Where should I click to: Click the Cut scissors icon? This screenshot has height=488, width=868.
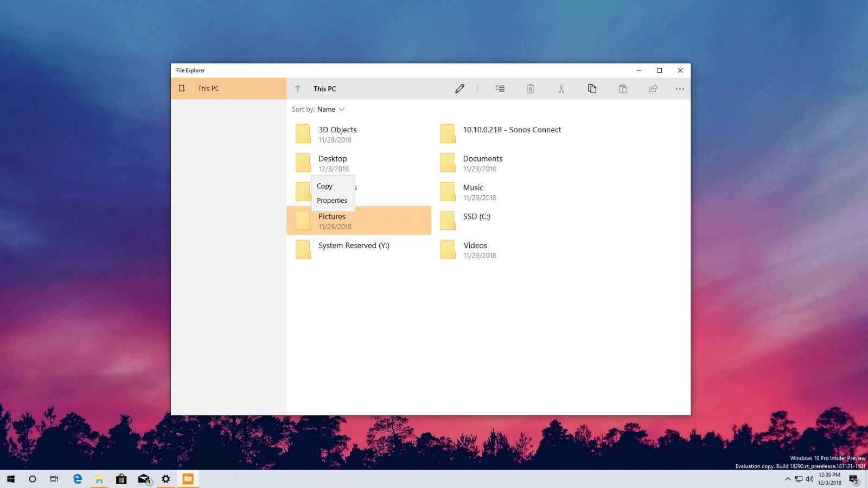561,89
